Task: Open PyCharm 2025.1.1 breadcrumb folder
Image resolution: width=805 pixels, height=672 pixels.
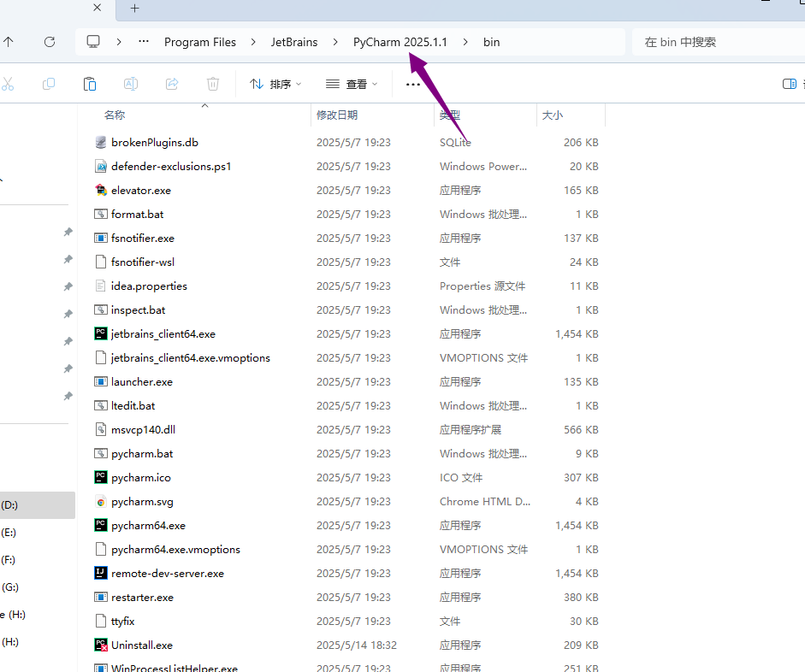Action: pyautogui.click(x=400, y=42)
